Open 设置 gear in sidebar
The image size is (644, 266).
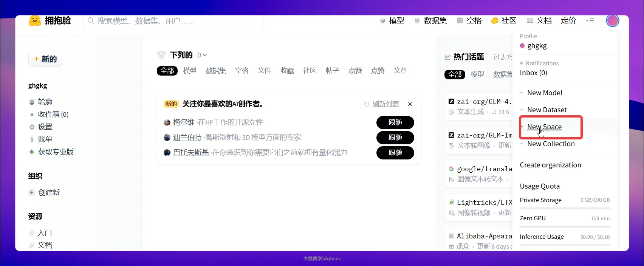[32, 127]
